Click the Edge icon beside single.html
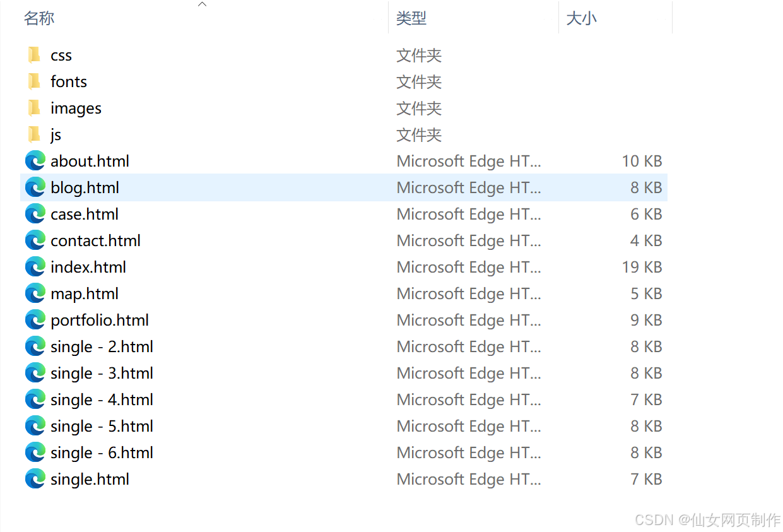 click(35, 478)
